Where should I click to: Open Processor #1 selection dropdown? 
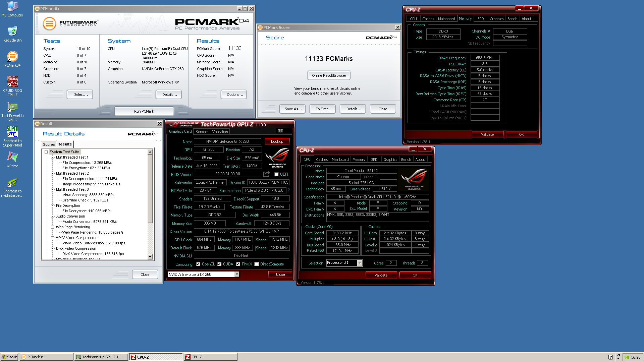pyautogui.click(x=360, y=263)
